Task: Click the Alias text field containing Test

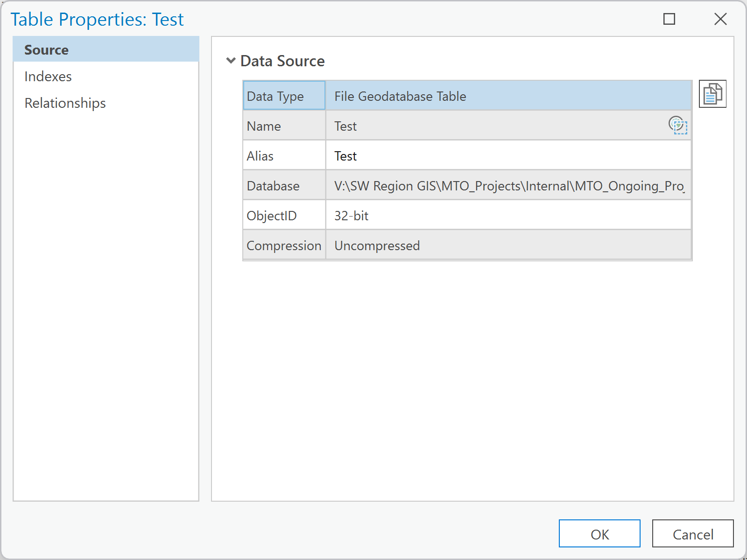Action: (508, 156)
